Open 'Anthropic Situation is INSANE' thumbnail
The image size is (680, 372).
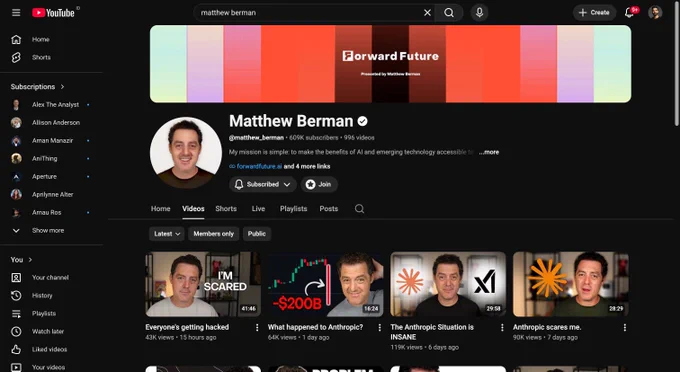[448, 284]
